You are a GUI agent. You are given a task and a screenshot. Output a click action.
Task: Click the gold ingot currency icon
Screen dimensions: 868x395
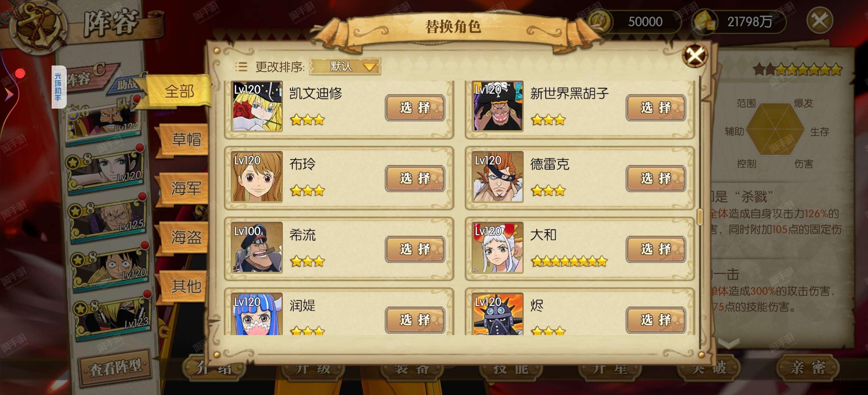click(704, 22)
